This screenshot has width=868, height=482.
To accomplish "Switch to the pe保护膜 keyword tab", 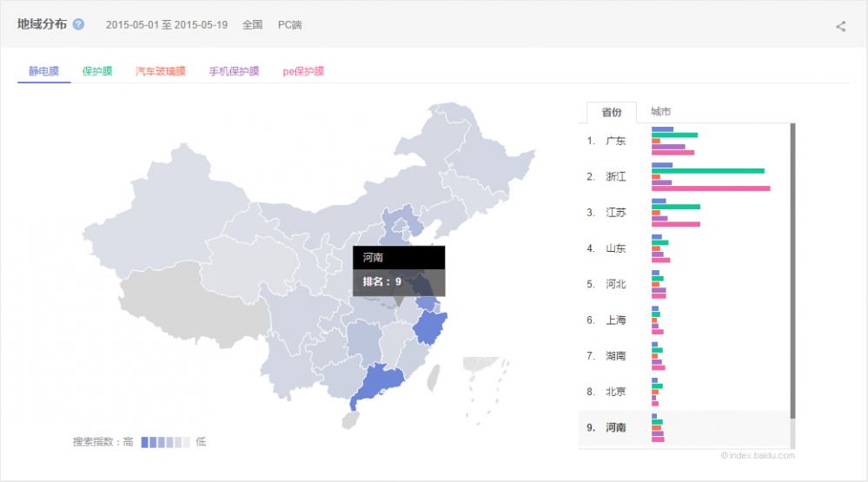I will [x=303, y=71].
